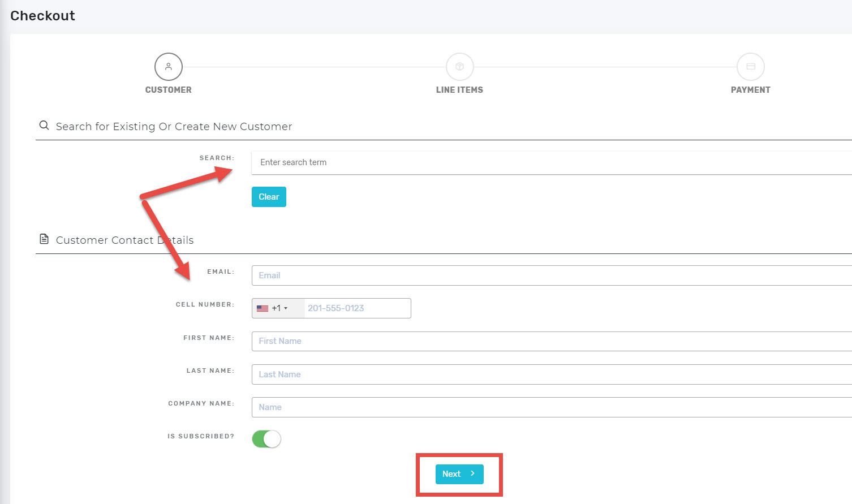Go to the Payment step card icon

coord(751,67)
